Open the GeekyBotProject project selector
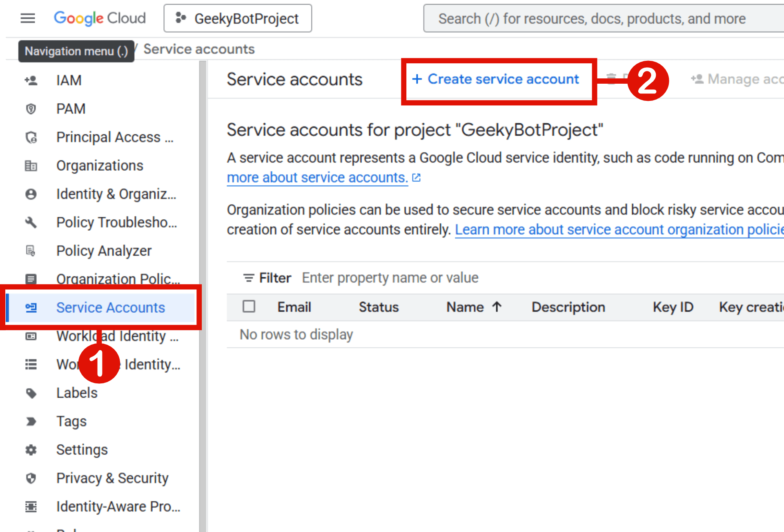This screenshot has height=532, width=784. pos(238,18)
